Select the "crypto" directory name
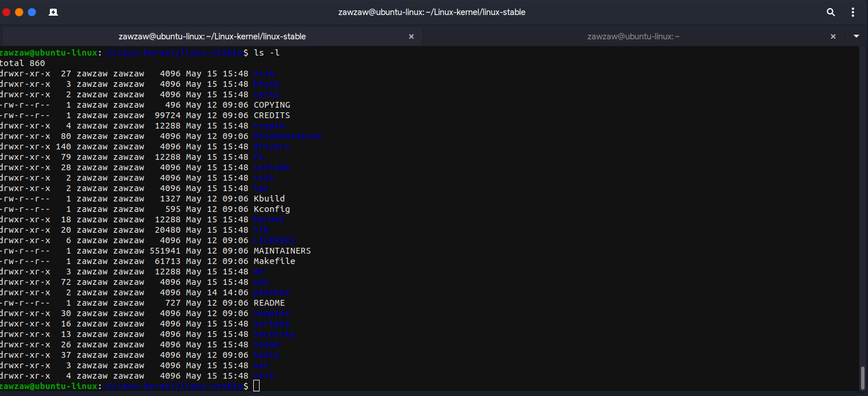 coord(269,126)
